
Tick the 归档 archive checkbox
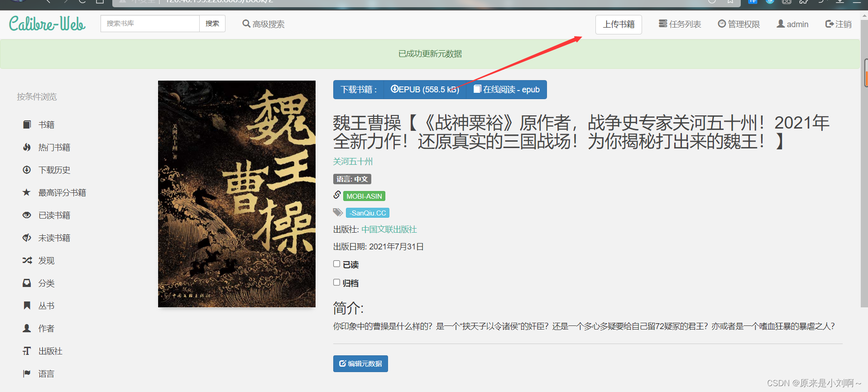336,282
